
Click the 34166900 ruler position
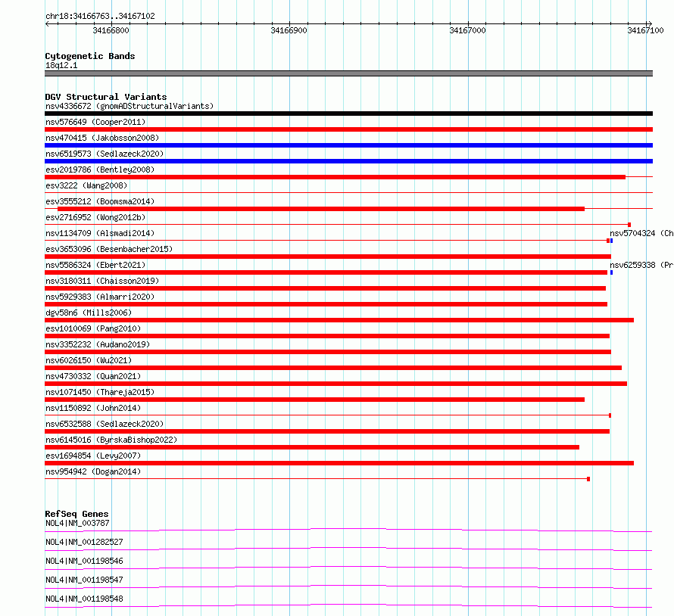click(x=289, y=30)
